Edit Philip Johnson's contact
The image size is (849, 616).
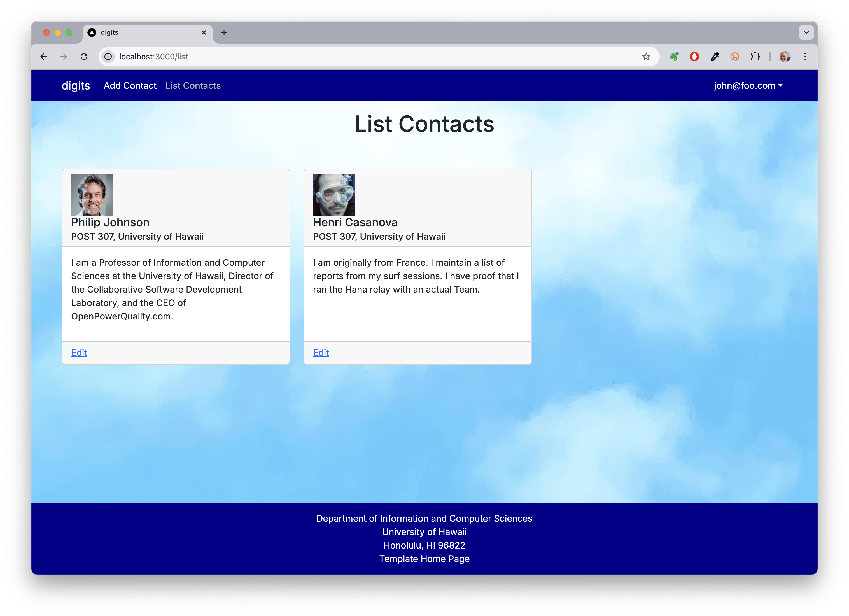click(x=79, y=353)
